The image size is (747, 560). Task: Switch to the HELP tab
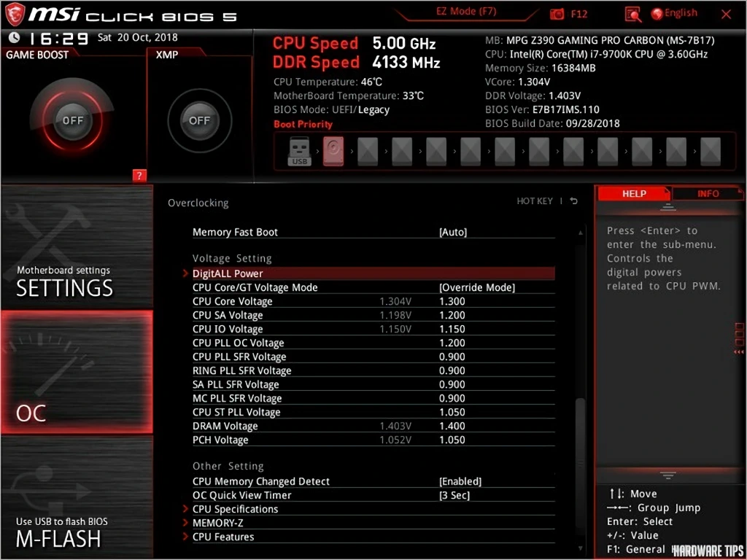634,194
